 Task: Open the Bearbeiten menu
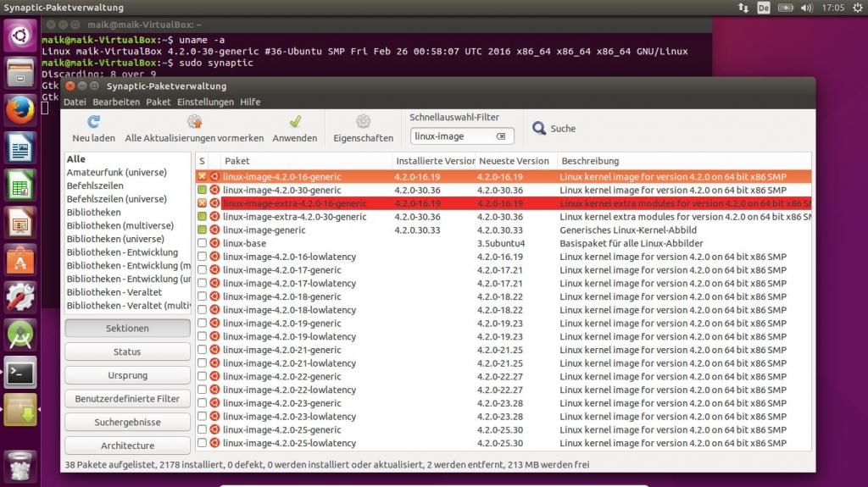coord(116,102)
